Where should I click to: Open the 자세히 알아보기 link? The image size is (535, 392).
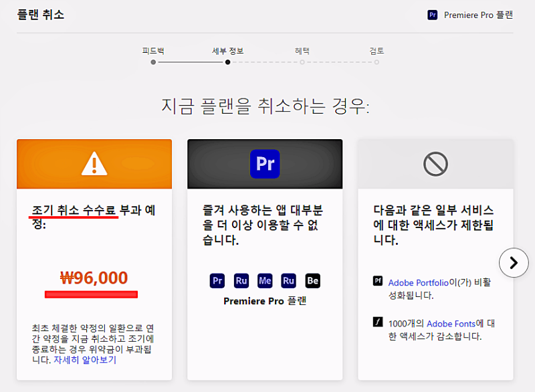tap(85, 360)
